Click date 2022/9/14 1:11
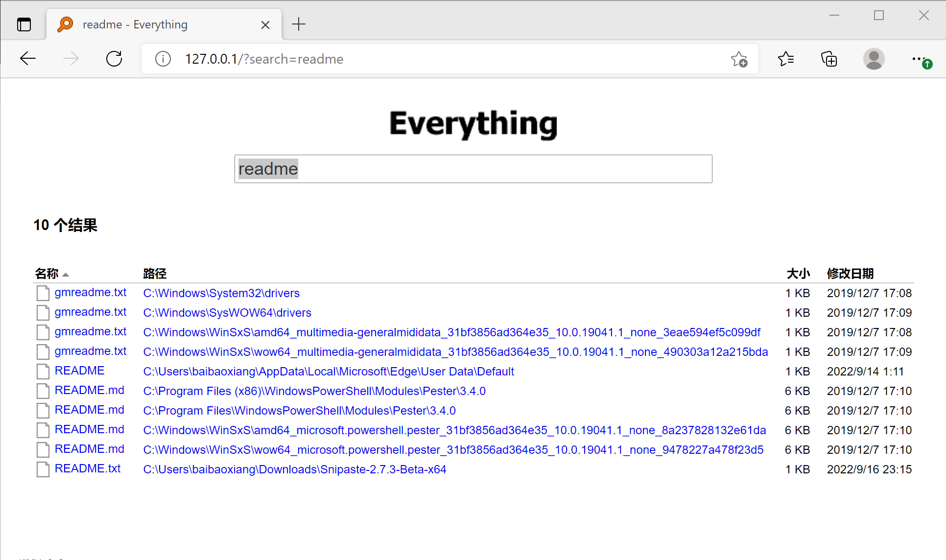This screenshot has height=560, width=946. click(865, 372)
